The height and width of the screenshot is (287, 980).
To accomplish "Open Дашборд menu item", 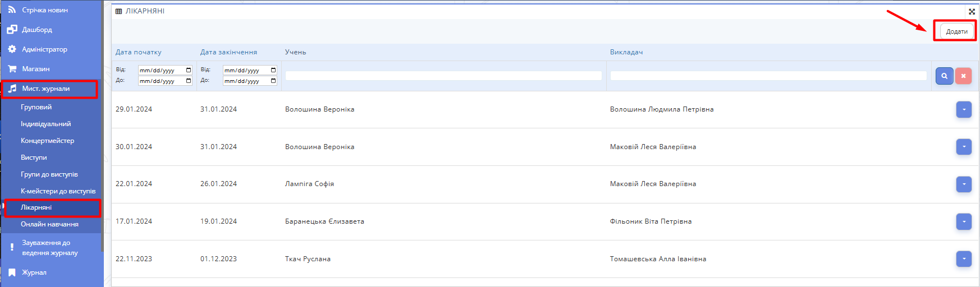I will [37, 30].
